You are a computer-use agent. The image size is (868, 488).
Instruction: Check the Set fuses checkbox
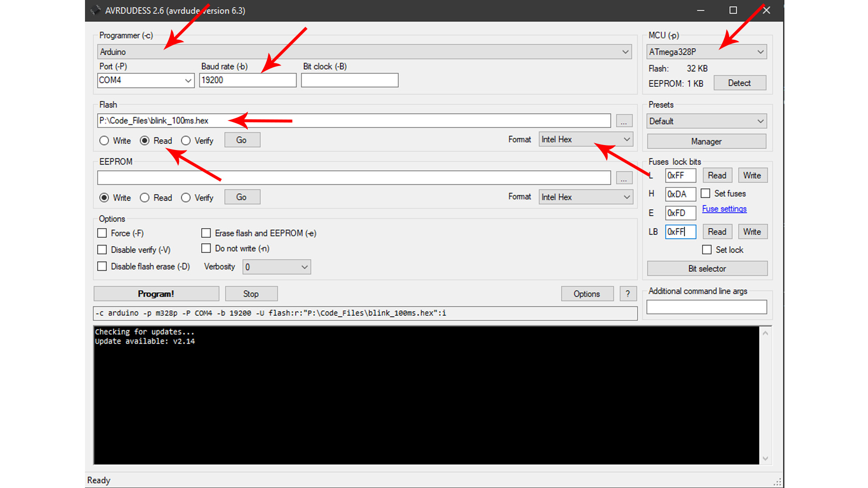[706, 193]
